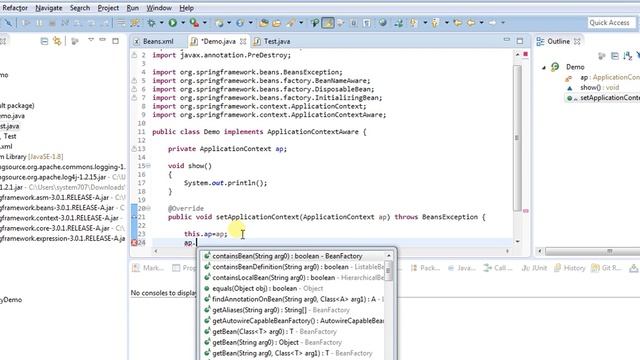Screen dimensions: 640x360
Task: Choose containsBeanDefinition(String arg0) proposal
Action: (294, 267)
